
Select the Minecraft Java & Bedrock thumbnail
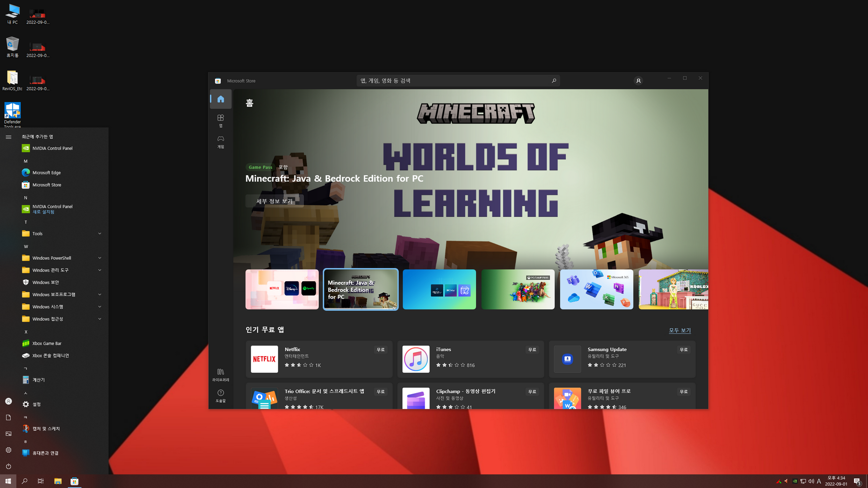[x=360, y=290]
